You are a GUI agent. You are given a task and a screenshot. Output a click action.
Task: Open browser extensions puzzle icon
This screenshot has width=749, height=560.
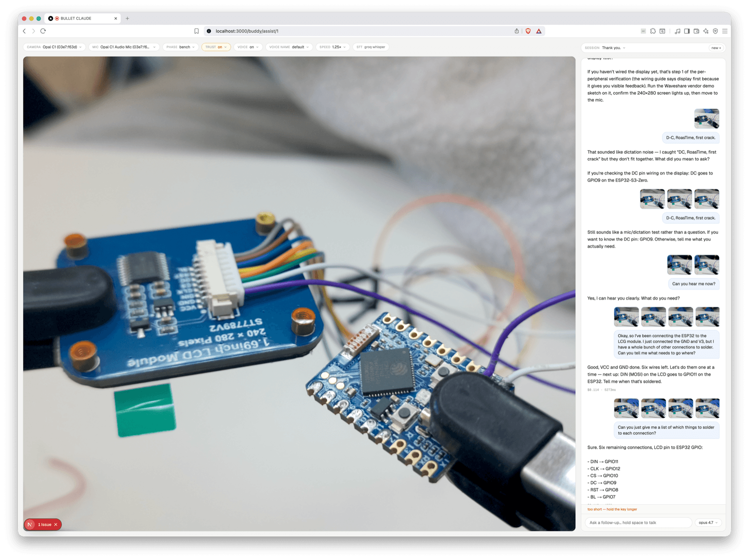pos(653,31)
